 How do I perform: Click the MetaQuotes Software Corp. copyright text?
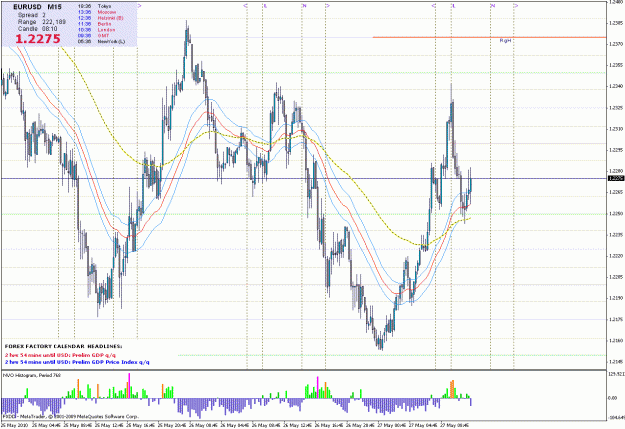[x=70, y=416]
